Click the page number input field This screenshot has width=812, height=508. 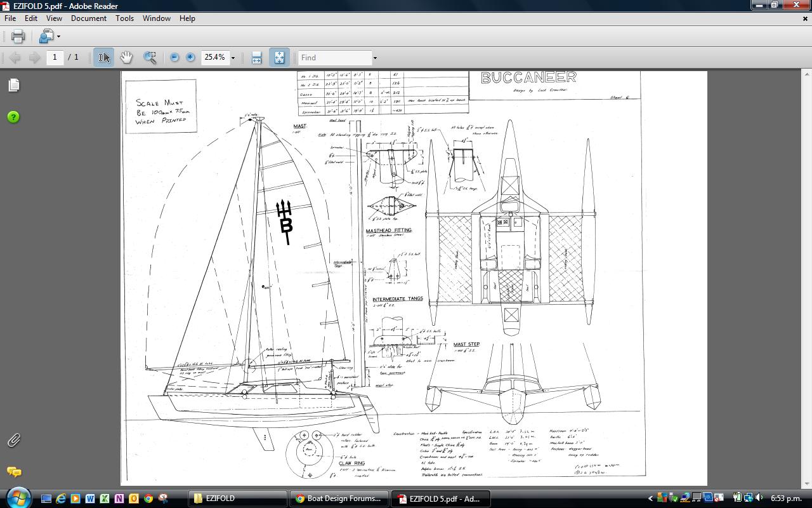tap(55, 57)
